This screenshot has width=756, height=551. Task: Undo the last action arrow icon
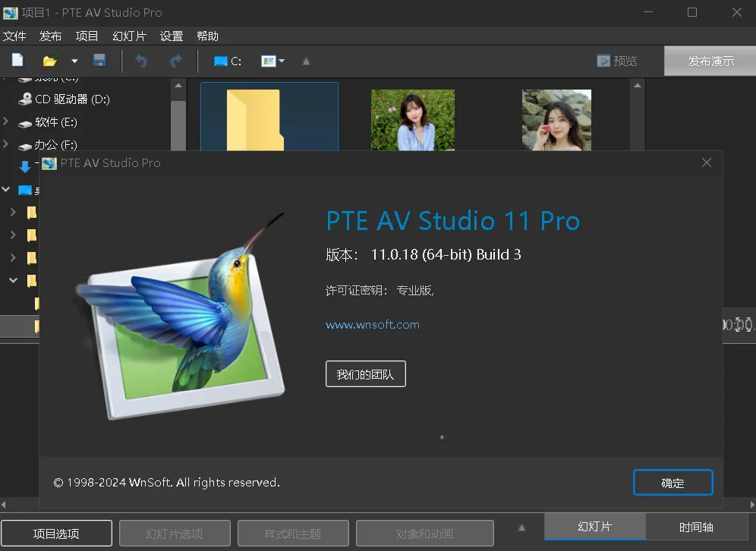pyautogui.click(x=141, y=61)
